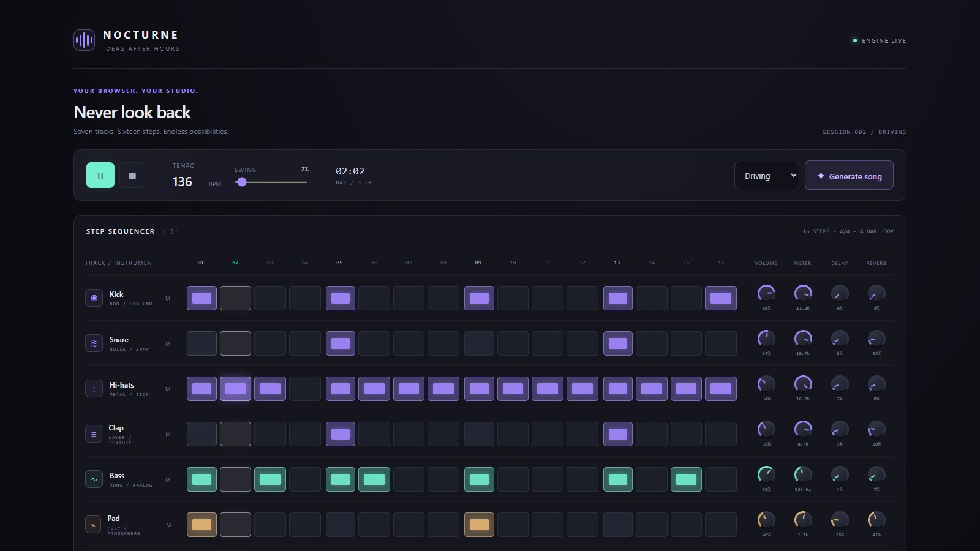Click the Hi-hats three-dot icon
The width and height of the screenshot is (980, 551).
(x=94, y=389)
